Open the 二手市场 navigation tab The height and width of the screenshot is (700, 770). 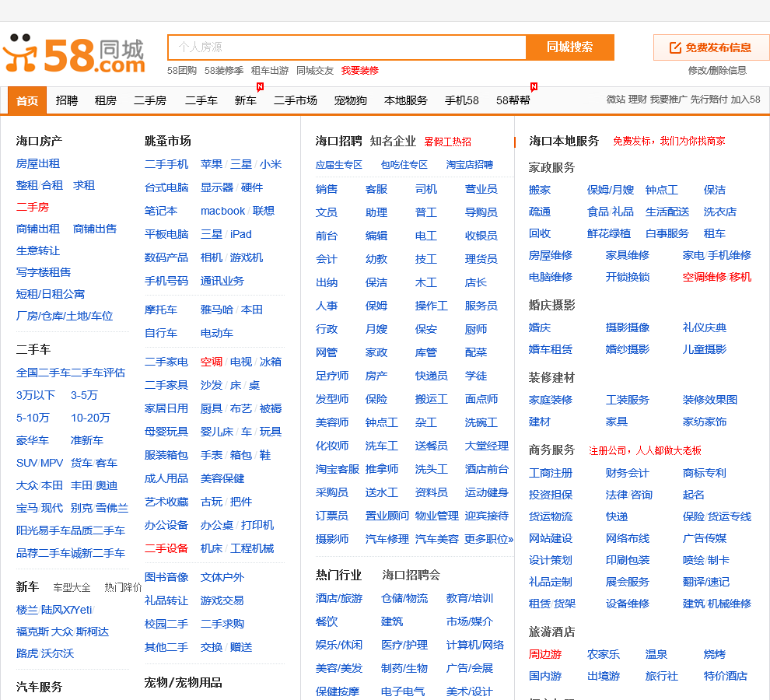click(x=295, y=100)
